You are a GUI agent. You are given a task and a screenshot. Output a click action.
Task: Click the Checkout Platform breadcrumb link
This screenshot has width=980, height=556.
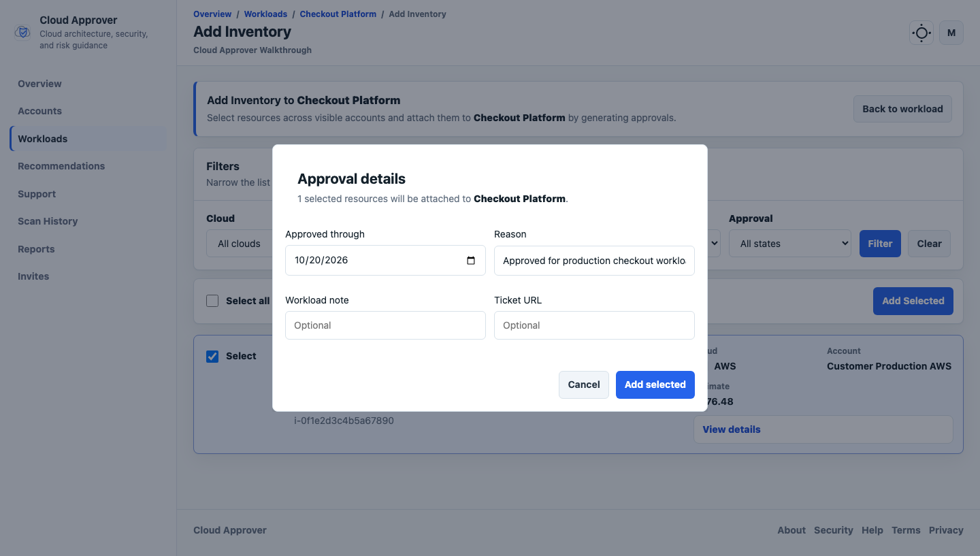tap(338, 14)
